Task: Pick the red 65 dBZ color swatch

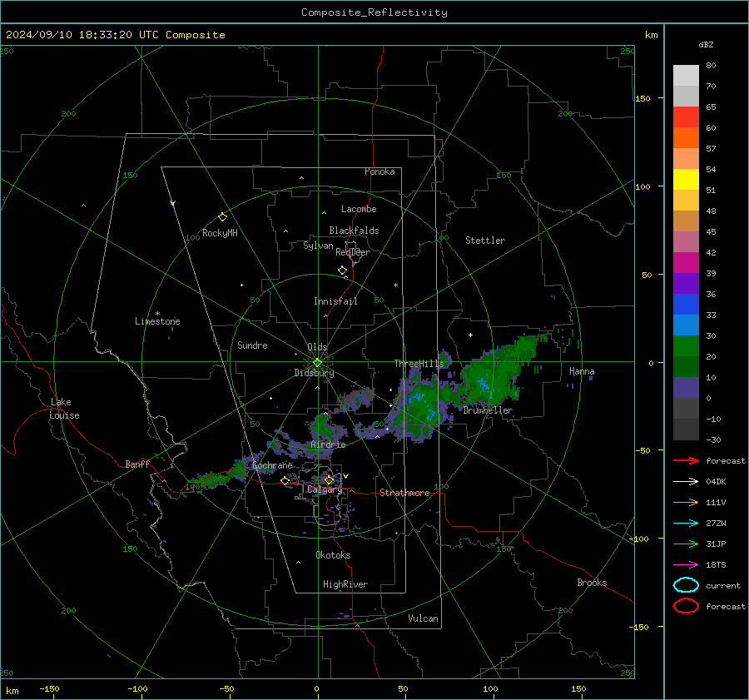Action: 686,117
